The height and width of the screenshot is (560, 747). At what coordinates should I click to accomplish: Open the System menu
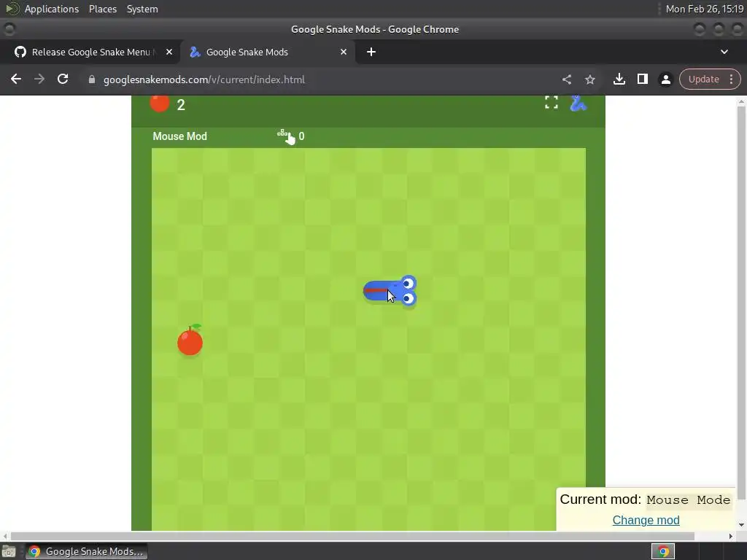click(142, 9)
